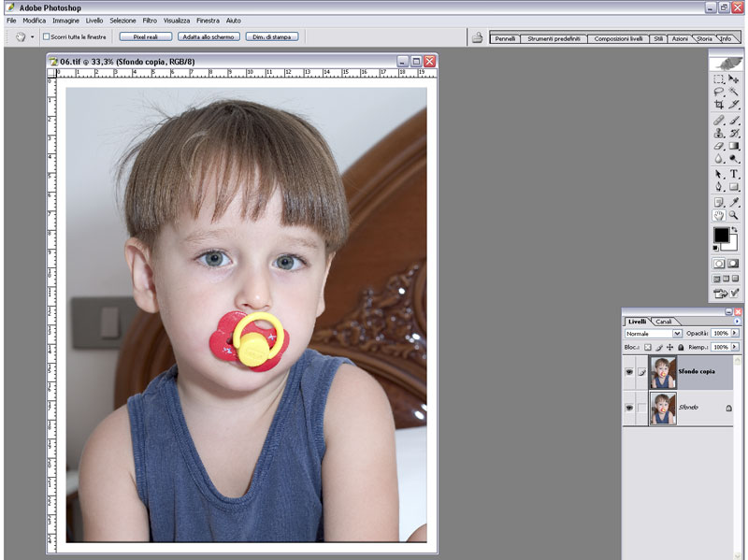Select the Crop tool
The height and width of the screenshot is (560, 748).
pyautogui.click(x=719, y=106)
